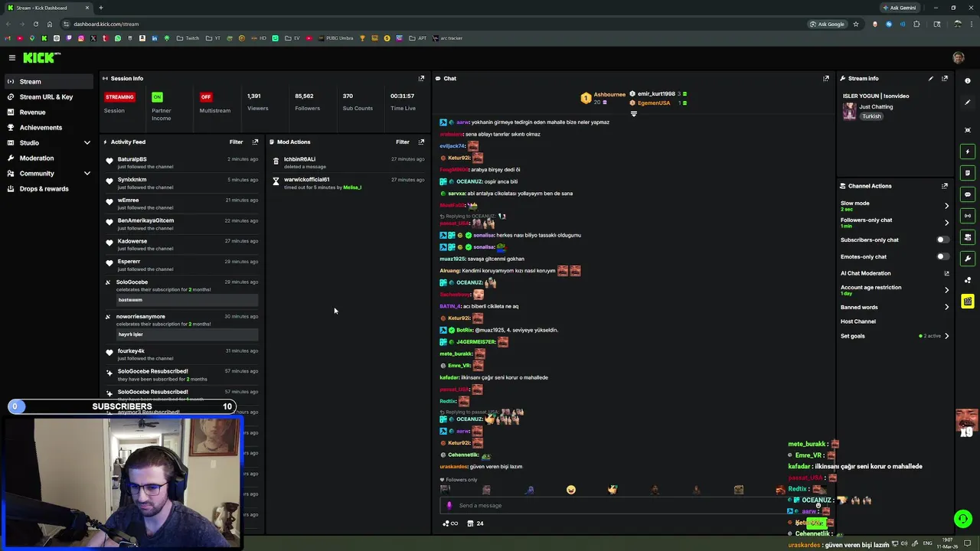This screenshot has width=980, height=551.
Task: Click the STREAMING session badge
Action: pyautogui.click(x=119, y=96)
